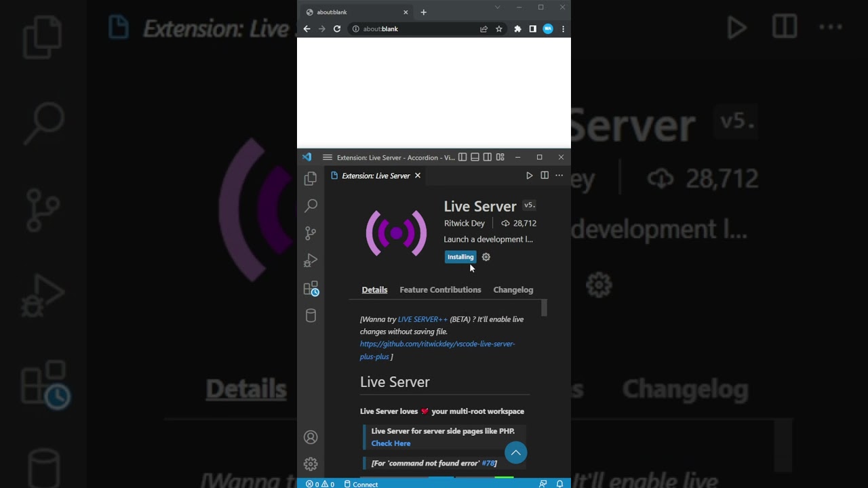Click the Live Server extension logo
868x488 pixels.
coord(396,233)
